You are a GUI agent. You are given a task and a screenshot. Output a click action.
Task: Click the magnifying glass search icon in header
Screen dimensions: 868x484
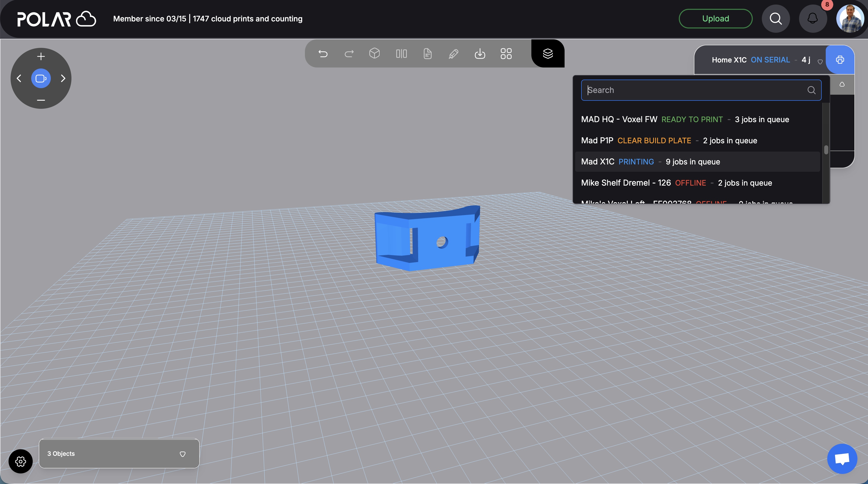click(776, 19)
